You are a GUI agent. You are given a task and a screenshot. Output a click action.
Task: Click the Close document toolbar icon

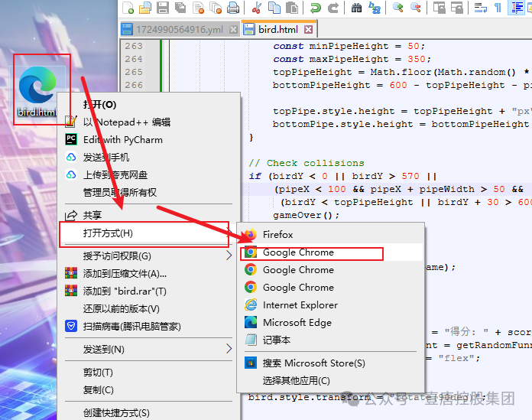click(198, 7)
